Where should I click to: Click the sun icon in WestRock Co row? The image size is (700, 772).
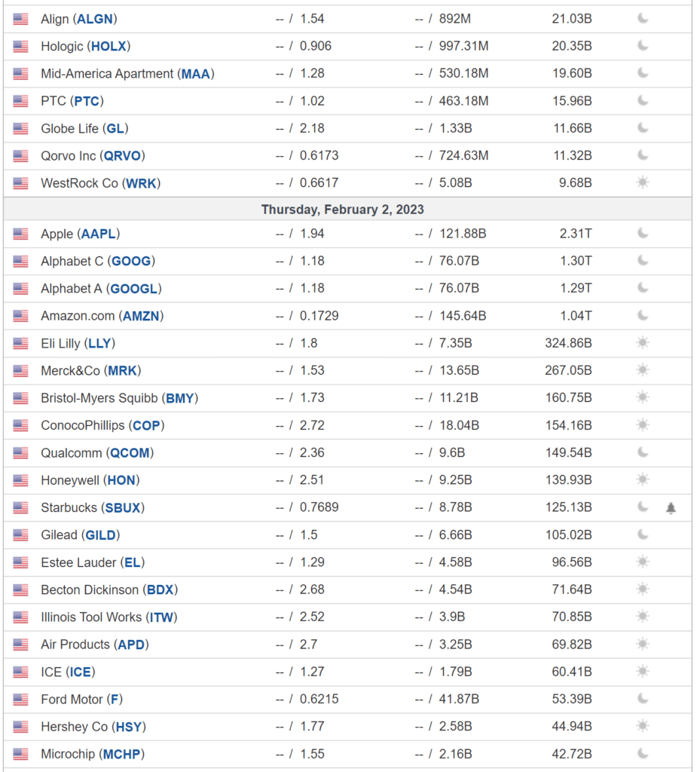click(643, 182)
